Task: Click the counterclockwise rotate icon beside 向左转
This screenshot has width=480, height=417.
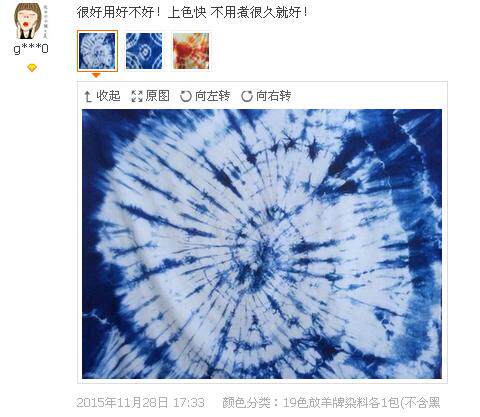Action: point(186,96)
